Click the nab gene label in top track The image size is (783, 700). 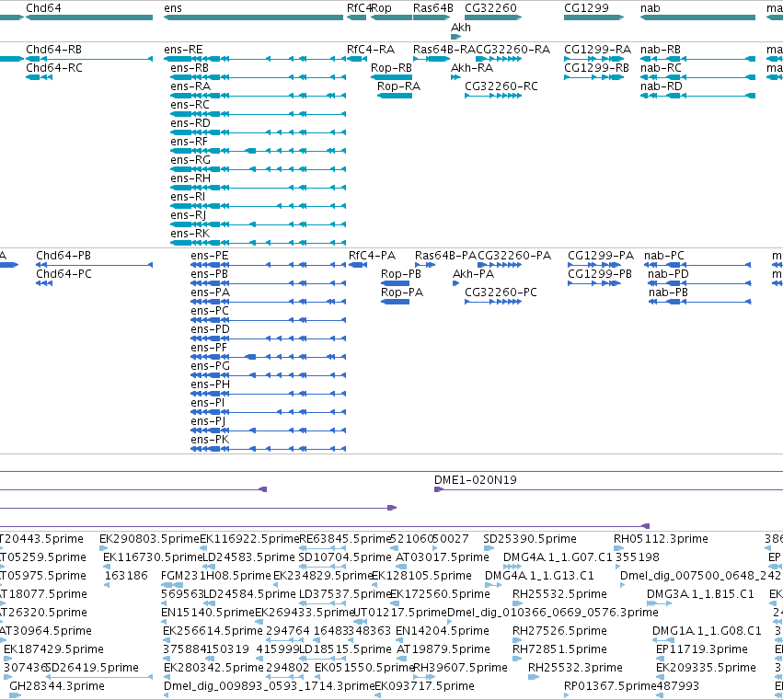click(651, 8)
